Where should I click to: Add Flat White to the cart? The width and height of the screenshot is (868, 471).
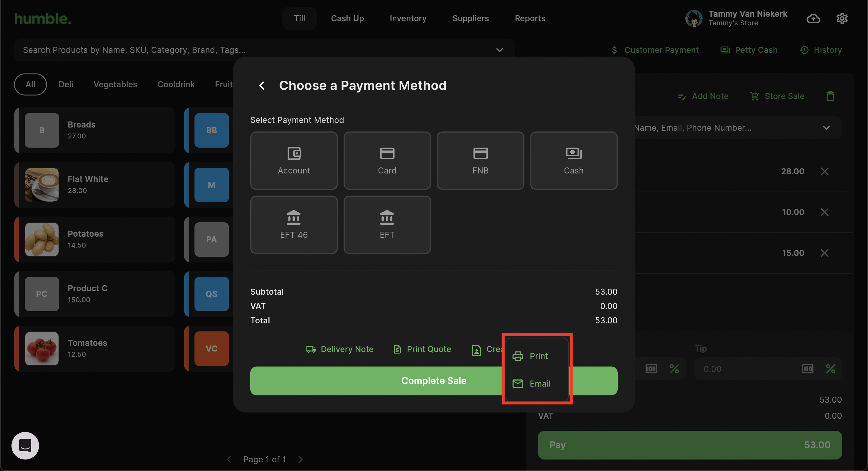tap(95, 185)
